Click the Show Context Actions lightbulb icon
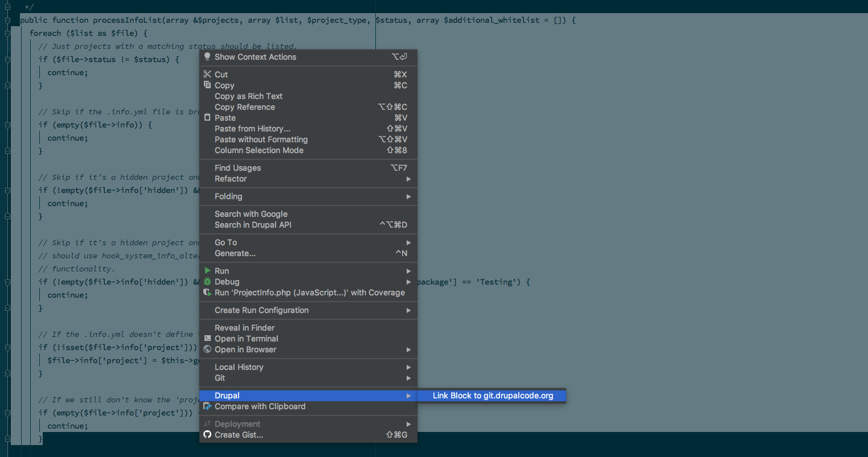The height and width of the screenshot is (457, 868). [x=207, y=57]
